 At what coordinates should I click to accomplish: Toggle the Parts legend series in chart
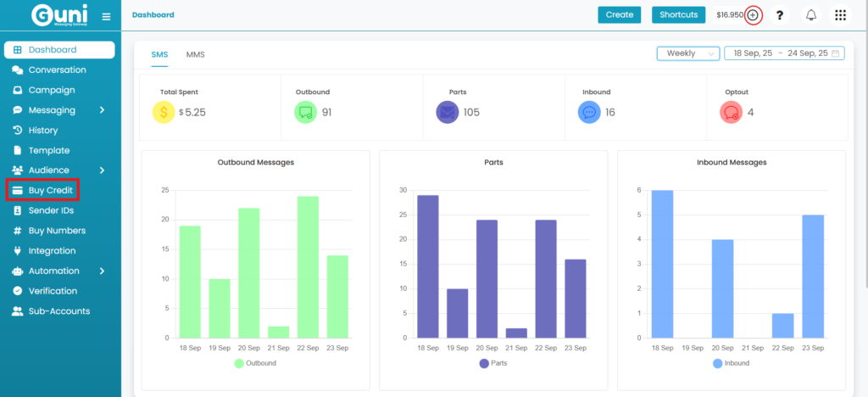[x=493, y=363]
